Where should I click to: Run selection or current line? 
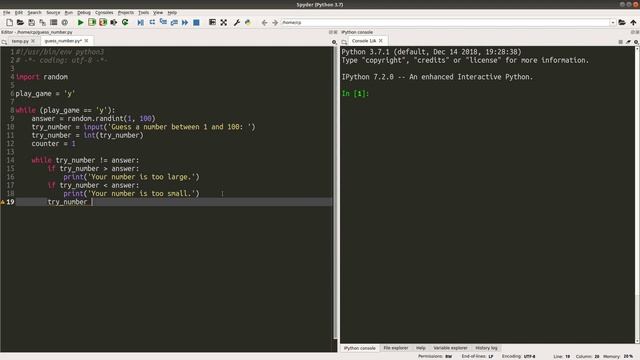(114, 22)
